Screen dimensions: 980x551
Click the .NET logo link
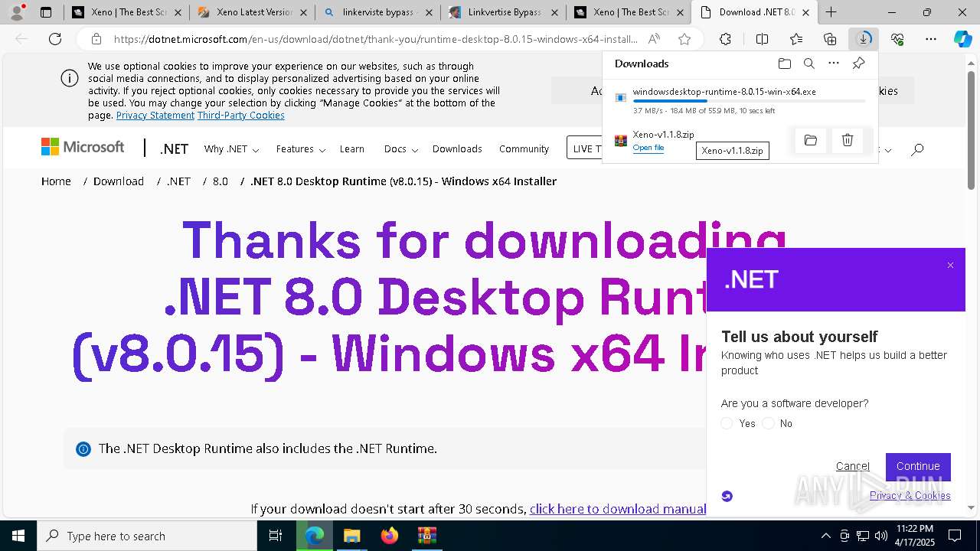[174, 149]
